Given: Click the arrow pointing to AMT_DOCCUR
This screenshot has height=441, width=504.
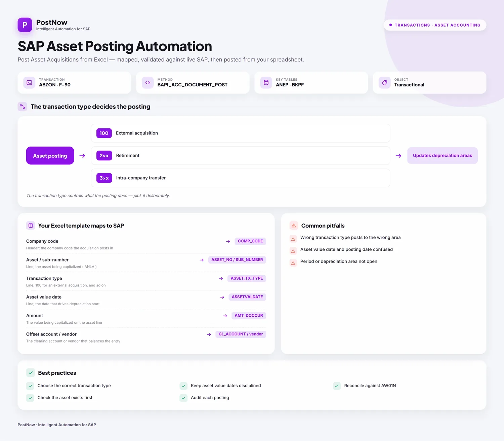Looking at the screenshot, I should [225, 316].
